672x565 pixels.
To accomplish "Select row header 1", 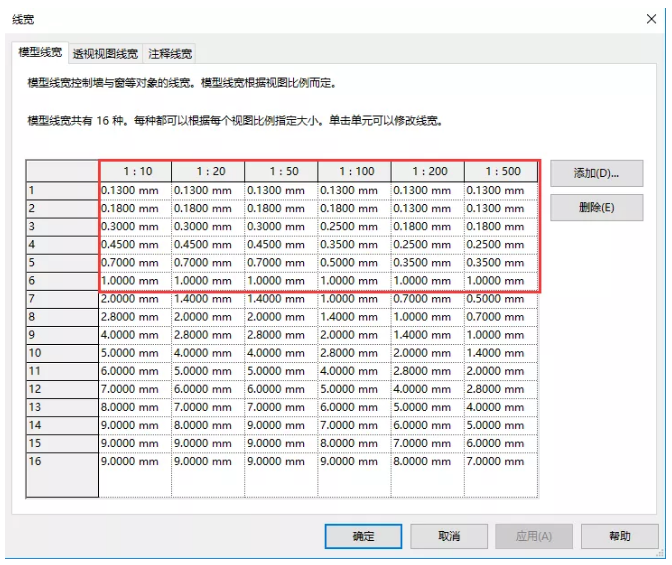I will click(62, 190).
